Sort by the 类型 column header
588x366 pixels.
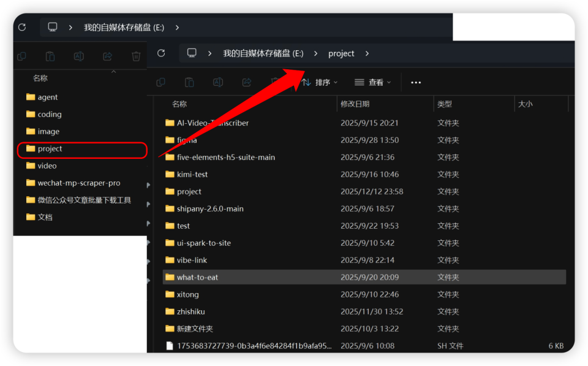pyautogui.click(x=445, y=104)
